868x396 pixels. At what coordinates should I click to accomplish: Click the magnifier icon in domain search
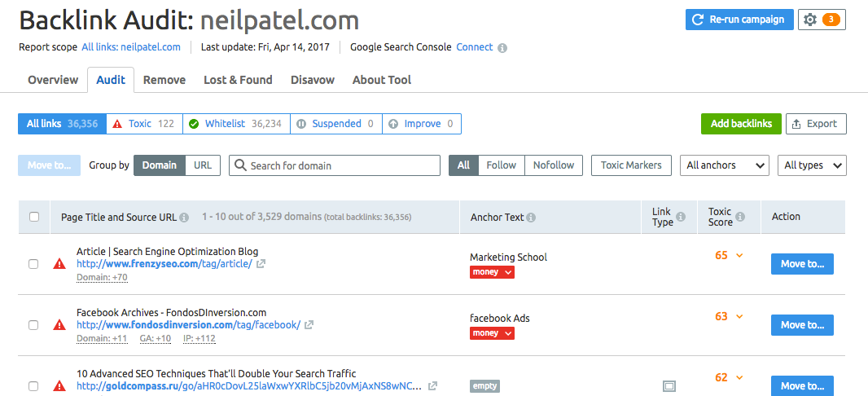tap(241, 165)
